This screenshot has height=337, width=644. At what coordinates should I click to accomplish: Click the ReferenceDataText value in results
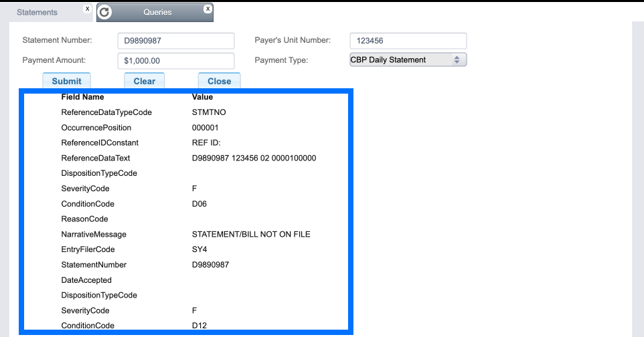click(x=254, y=158)
